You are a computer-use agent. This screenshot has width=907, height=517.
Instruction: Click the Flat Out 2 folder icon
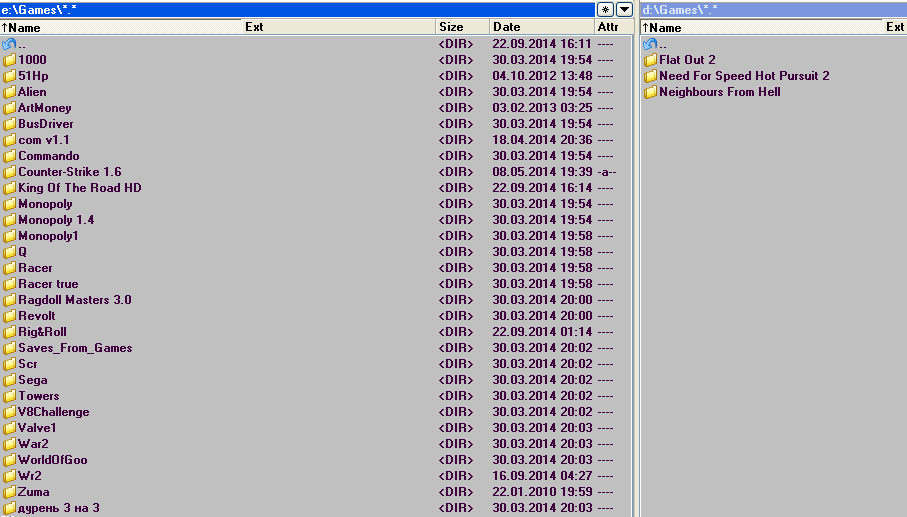click(x=651, y=60)
